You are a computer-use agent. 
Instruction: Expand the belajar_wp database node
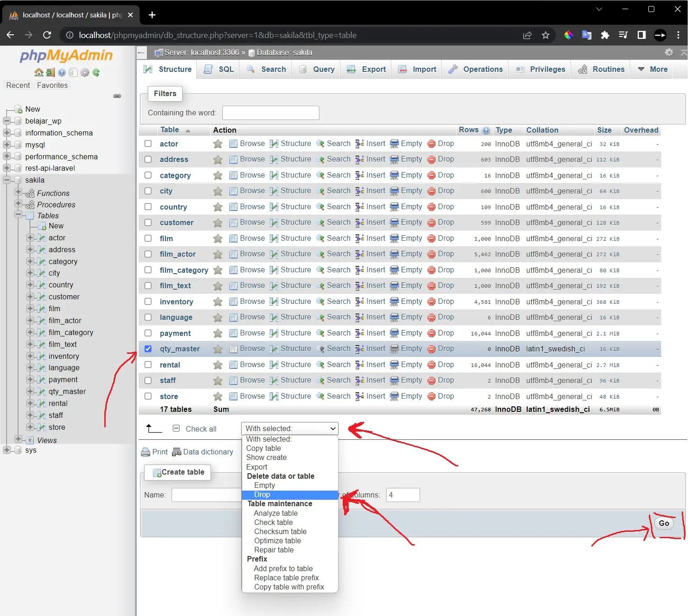[x=6, y=121]
